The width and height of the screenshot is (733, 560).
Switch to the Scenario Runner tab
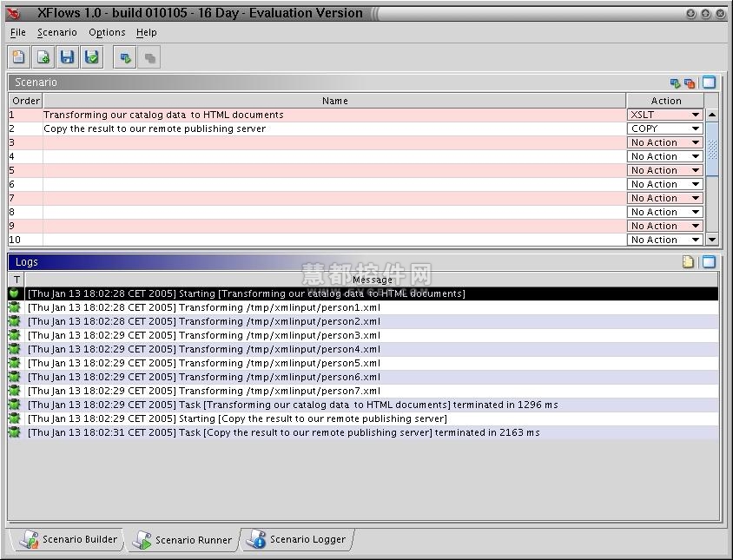click(182, 540)
